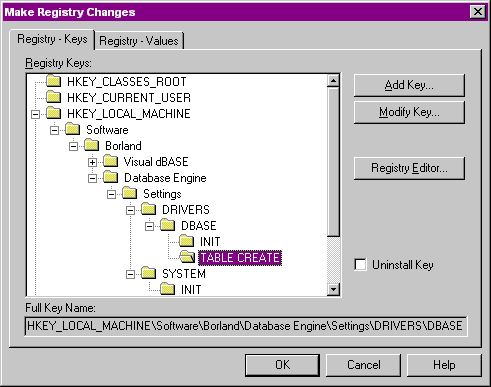Select the SYSTEM folder icon
The image size is (491, 387).
click(x=149, y=273)
